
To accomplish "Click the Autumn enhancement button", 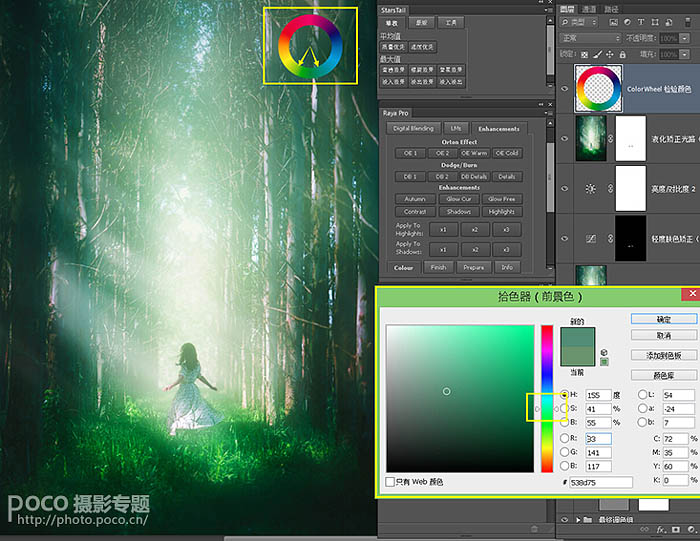I will [415, 199].
